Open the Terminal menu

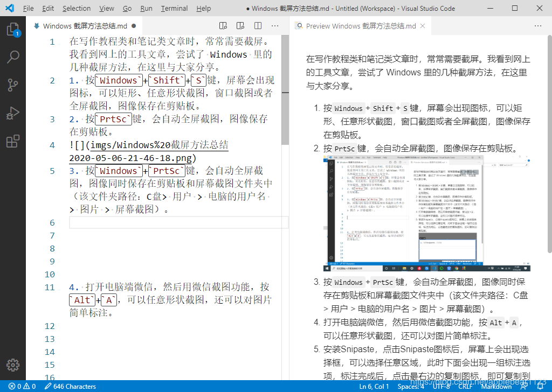(x=174, y=8)
